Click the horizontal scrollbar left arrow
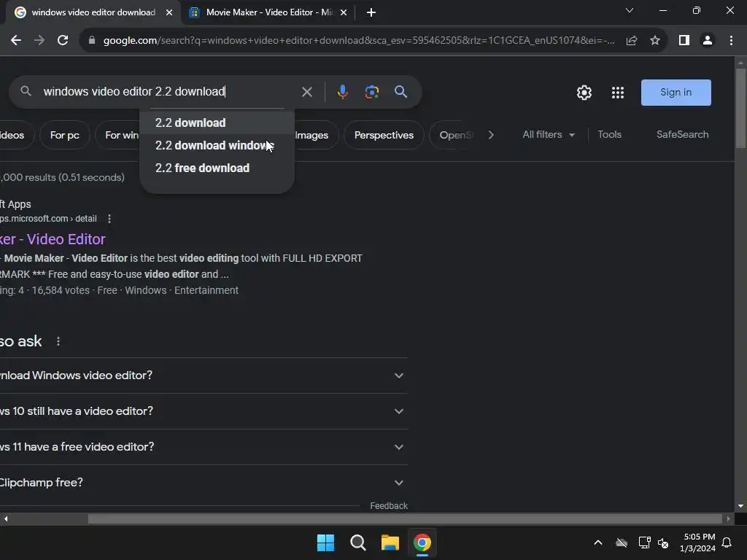This screenshot has width=747, height=560. (x=6, y=518)
